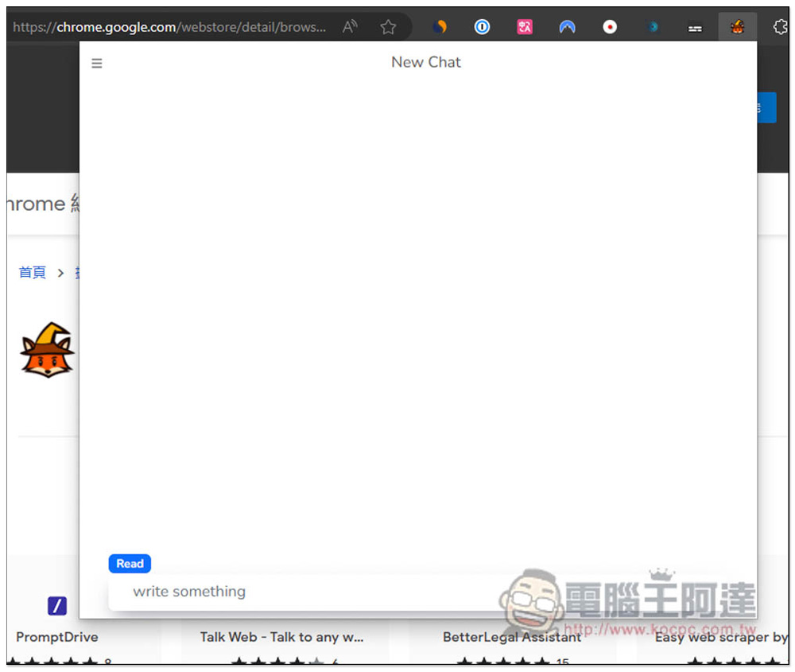Go to 首頁 breadcrumb link
Viewport: 795px width, 672px height.
point(33,273)
